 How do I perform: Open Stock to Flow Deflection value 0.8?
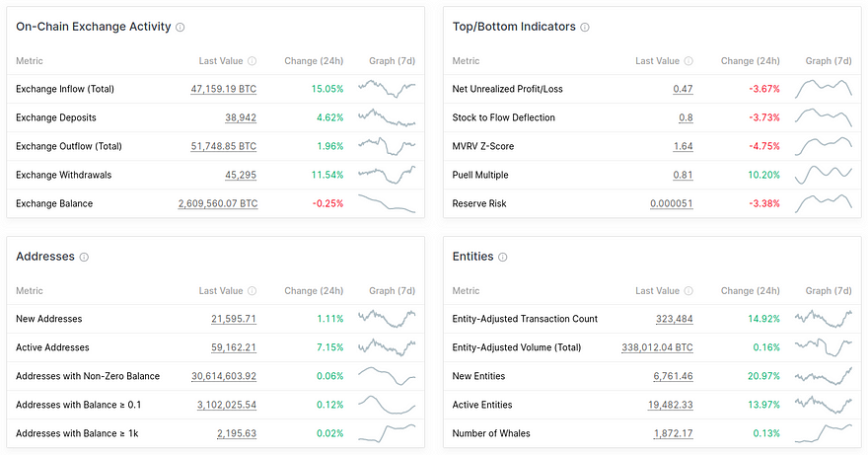click(x=686, y=117)
